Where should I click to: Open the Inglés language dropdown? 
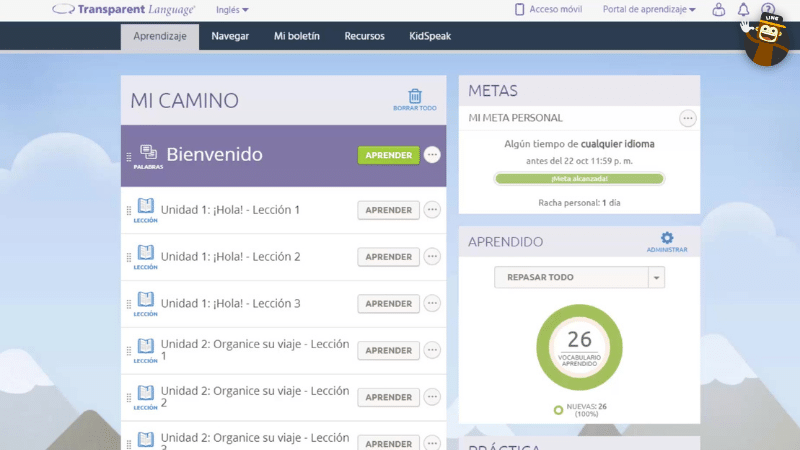[232, 10]
